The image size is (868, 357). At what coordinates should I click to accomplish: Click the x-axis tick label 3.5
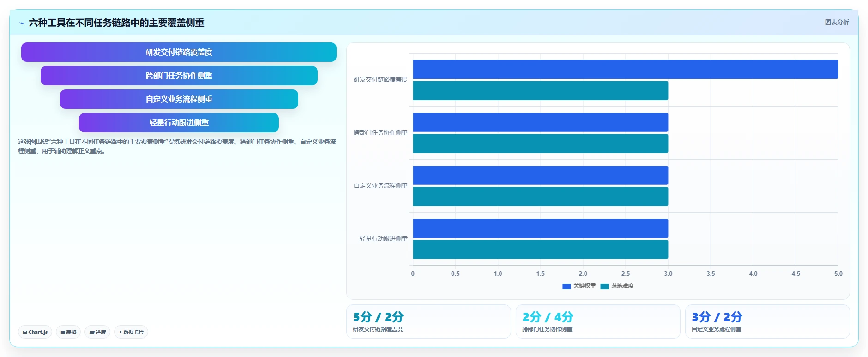[711, 274]
